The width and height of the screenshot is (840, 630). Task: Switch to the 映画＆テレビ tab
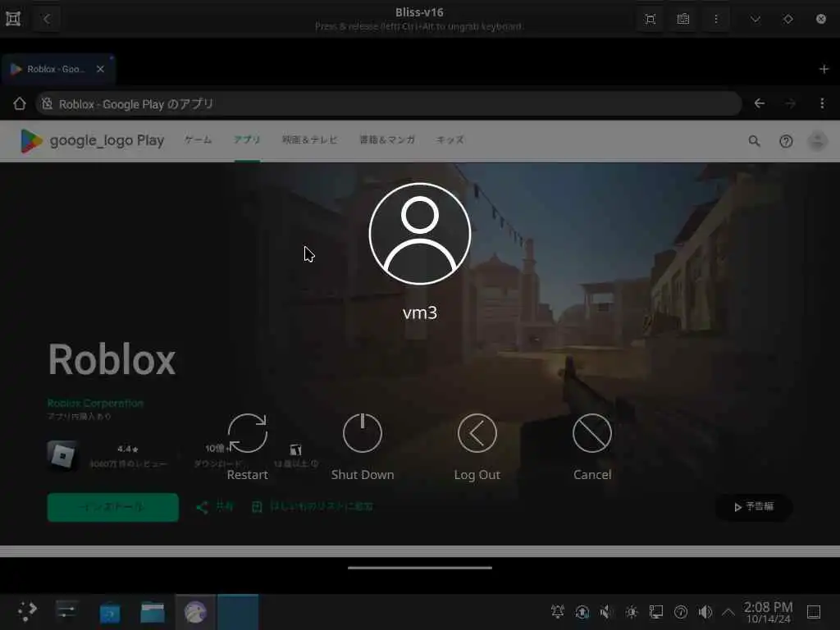tap(309, 139)
